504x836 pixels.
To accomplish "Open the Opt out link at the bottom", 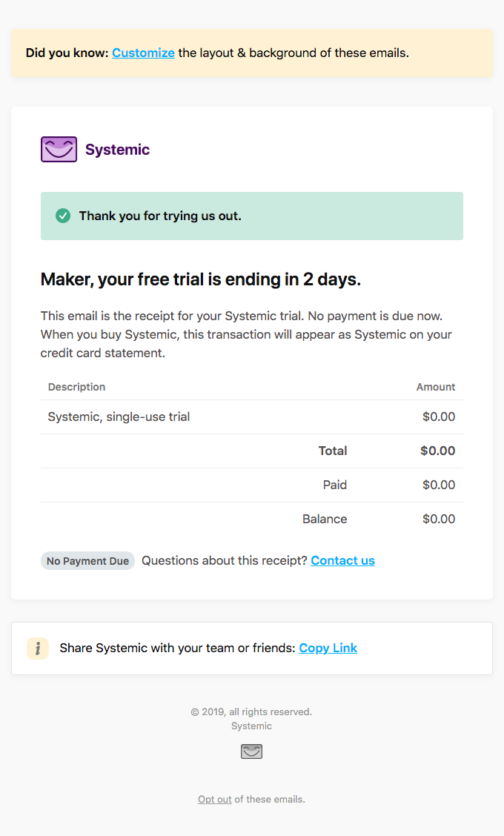I will click(x=213, y=799).
